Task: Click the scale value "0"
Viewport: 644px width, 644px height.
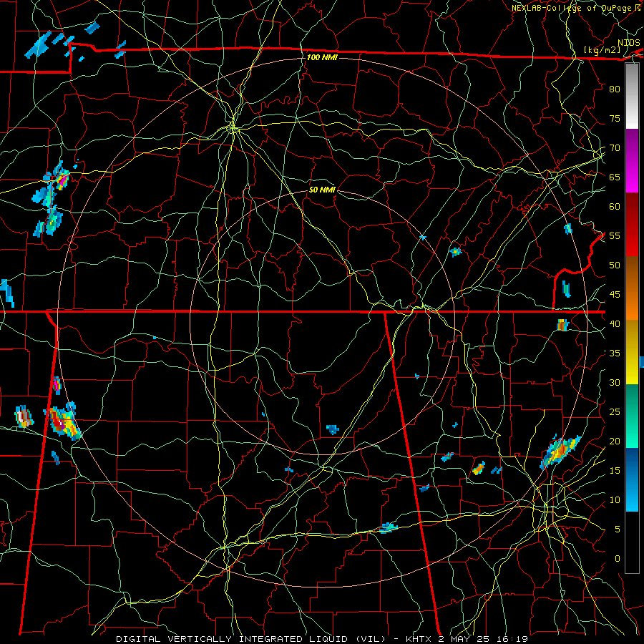Action: [618, 559]
